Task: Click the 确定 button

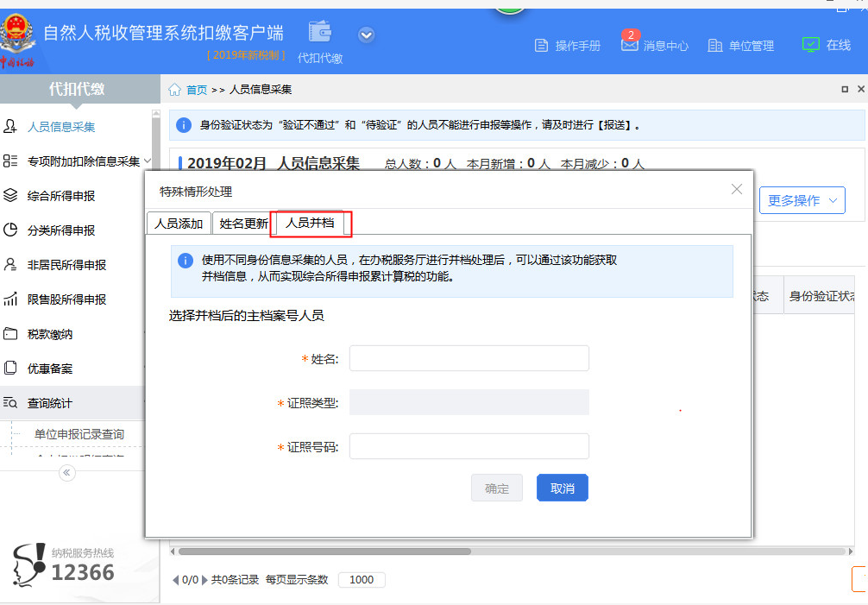Action: click(496, 488)
